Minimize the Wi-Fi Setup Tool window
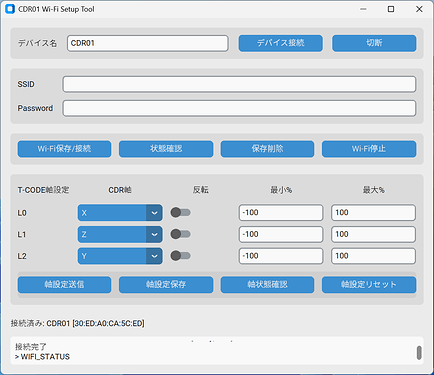This screenshot has height=375, width=434. click(x=363, y=9)
